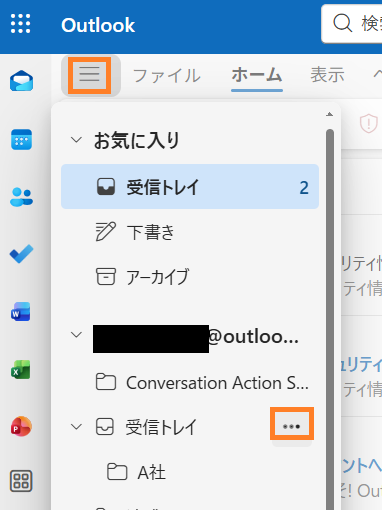This screenshot has height=510, width=382.
Task: Open To Do checkmark app
Action: [21, 254]
